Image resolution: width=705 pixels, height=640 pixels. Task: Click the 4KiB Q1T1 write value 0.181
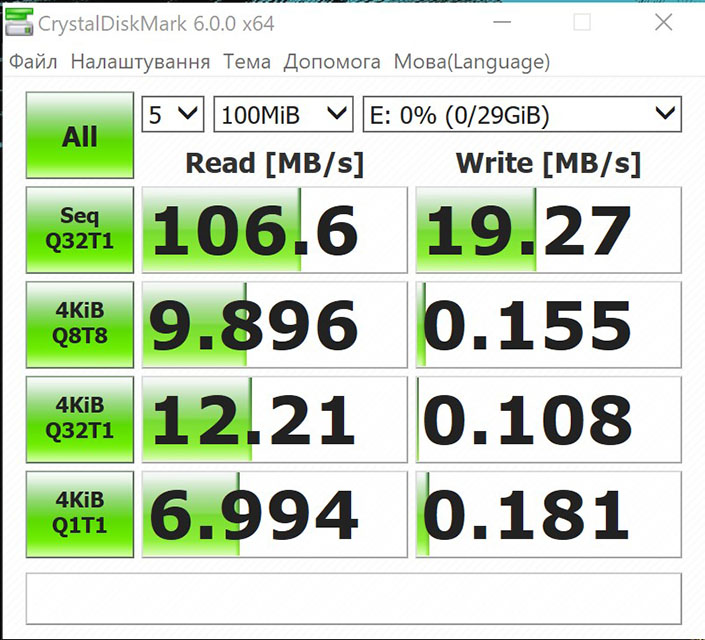pos(549,515)
